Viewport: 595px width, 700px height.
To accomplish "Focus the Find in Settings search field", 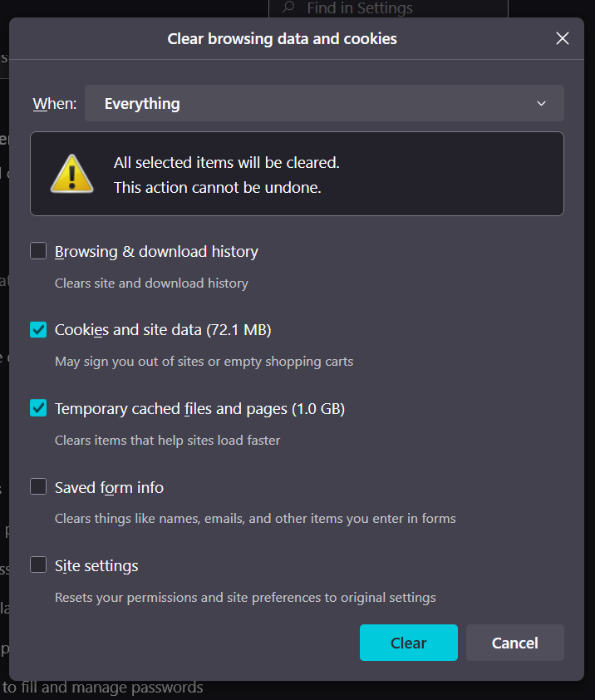I will pyautogui.click(x=399, y=8).
